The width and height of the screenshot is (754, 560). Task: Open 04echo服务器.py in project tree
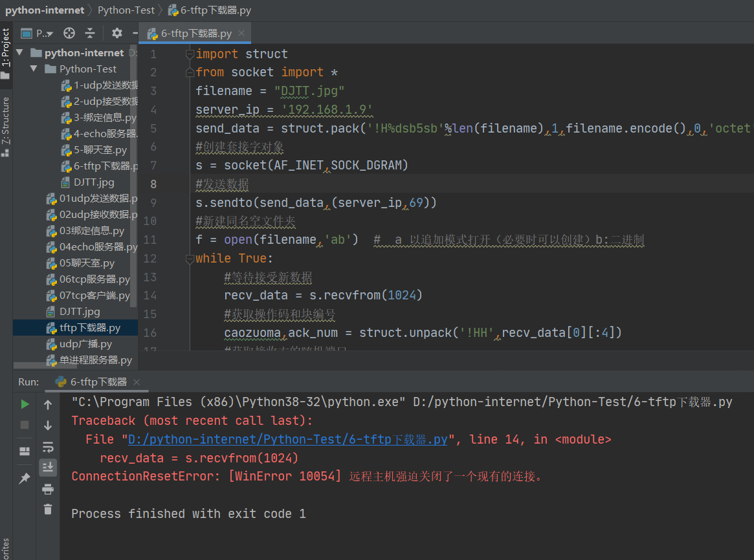[92, 247]
